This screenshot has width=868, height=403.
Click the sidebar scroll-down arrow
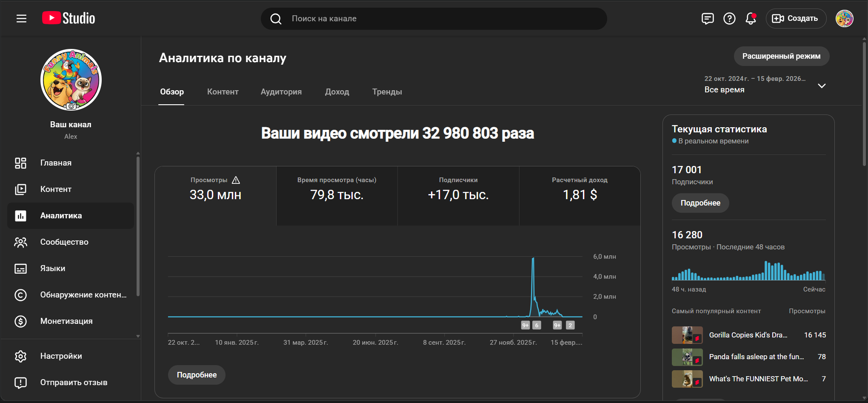pos(138,336)
